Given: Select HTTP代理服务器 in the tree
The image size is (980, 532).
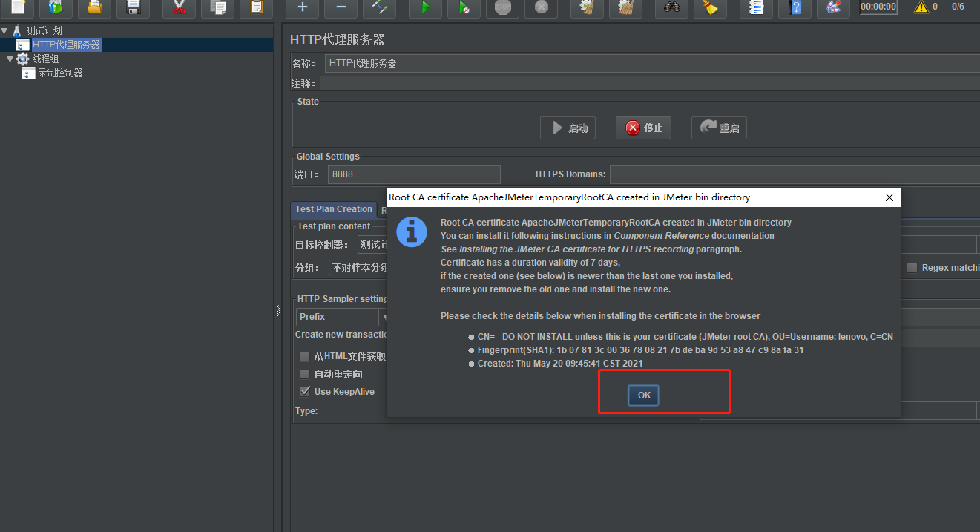Looking at the screenshot, I should pyautogui.click(x=66, y=45).
